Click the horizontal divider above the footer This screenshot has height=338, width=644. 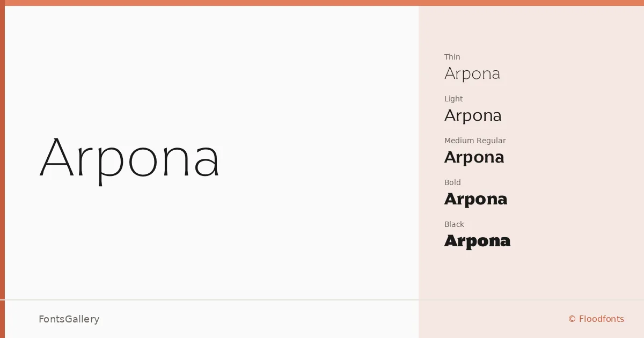322,300
